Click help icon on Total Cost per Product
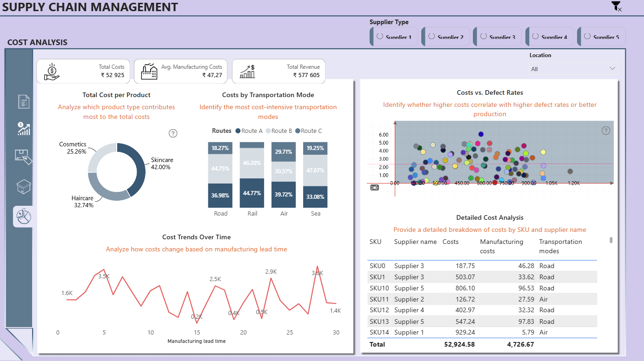Screen dimensions: 644x361 (173, 133)
